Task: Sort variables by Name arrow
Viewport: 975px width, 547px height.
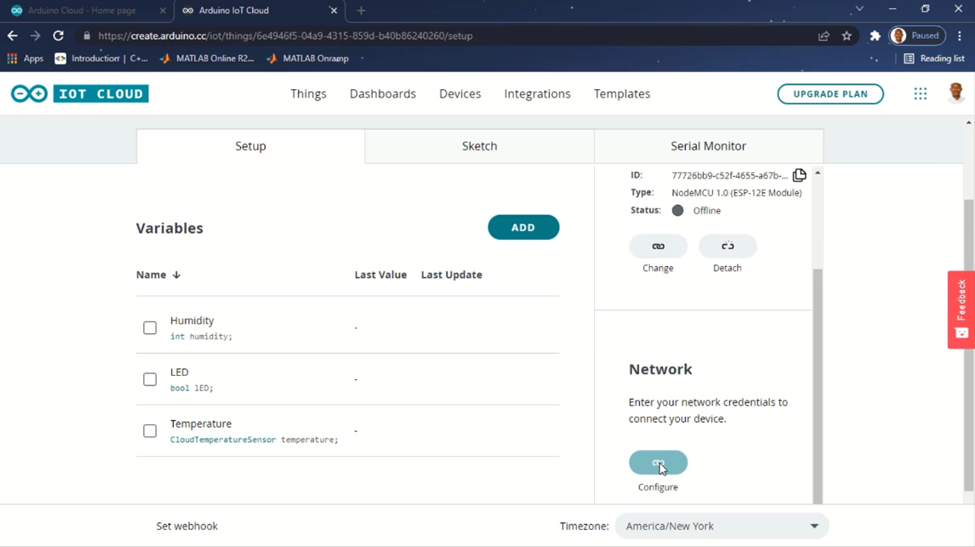Action: click(177, 275)
